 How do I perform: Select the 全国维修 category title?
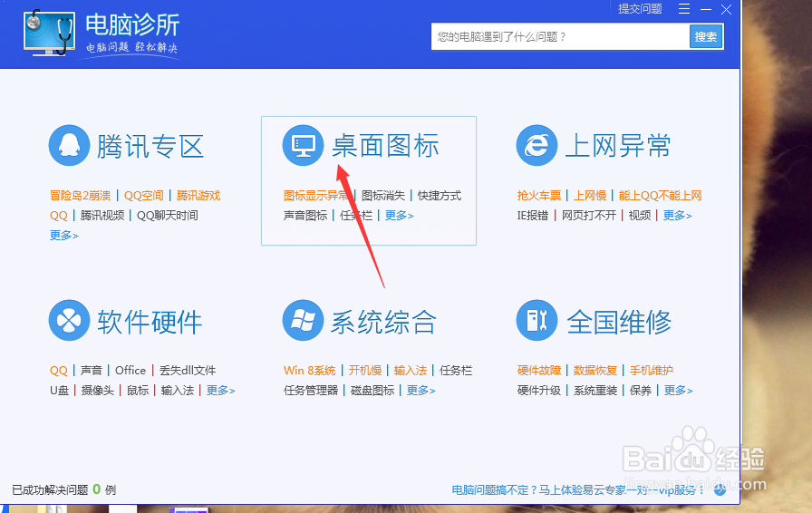point(619,322)
